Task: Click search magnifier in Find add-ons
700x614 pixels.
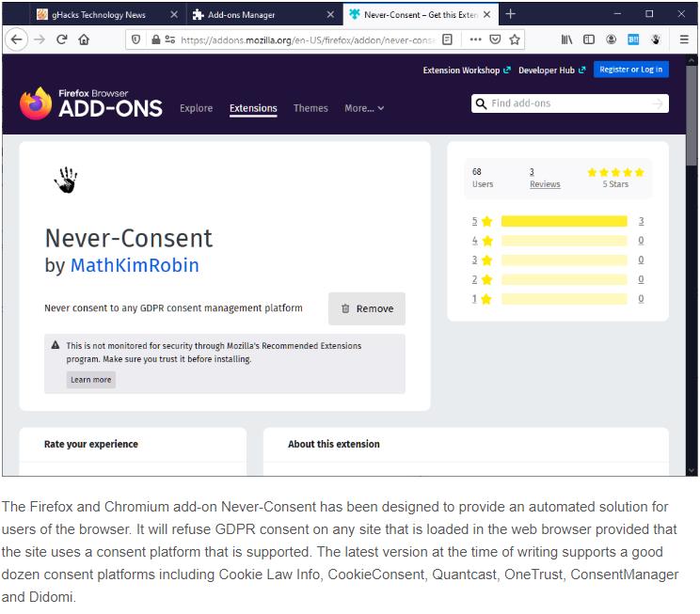Action: click(x=481, y=103)
